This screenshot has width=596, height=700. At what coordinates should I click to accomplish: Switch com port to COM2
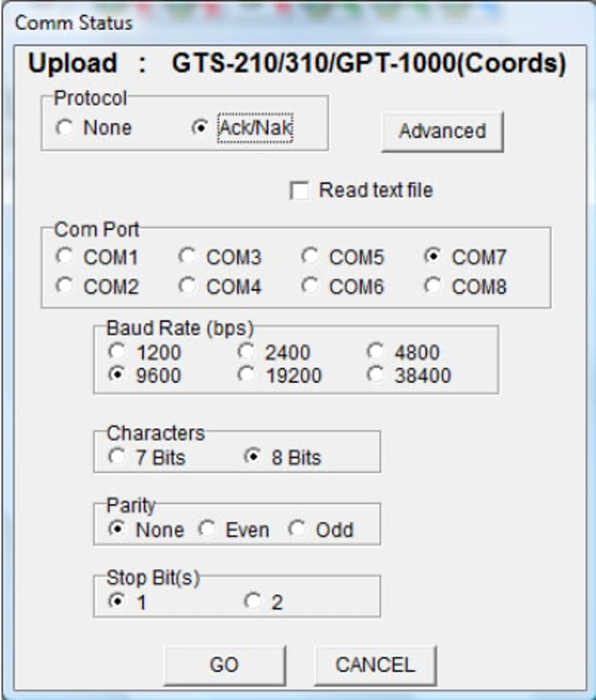click(66, 287)
